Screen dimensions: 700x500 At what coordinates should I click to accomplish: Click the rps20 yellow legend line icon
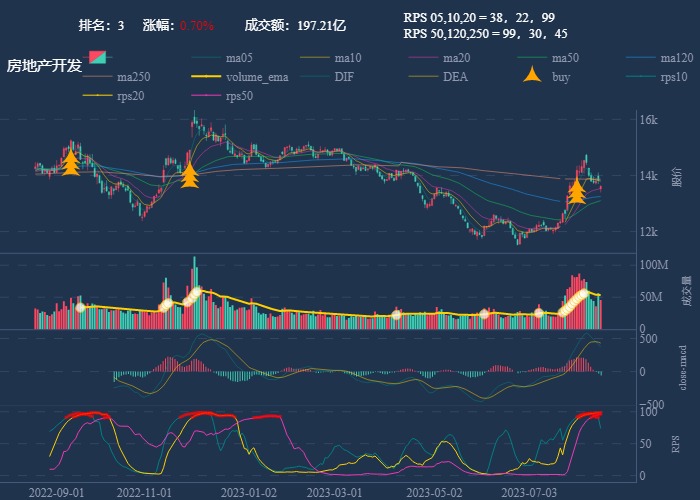[99, 95]
